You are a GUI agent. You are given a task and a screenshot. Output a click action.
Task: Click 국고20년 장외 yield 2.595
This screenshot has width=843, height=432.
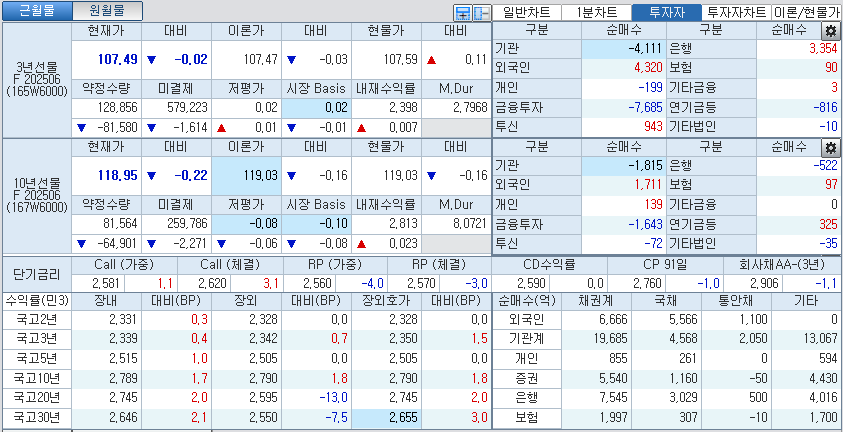point(263,398)
